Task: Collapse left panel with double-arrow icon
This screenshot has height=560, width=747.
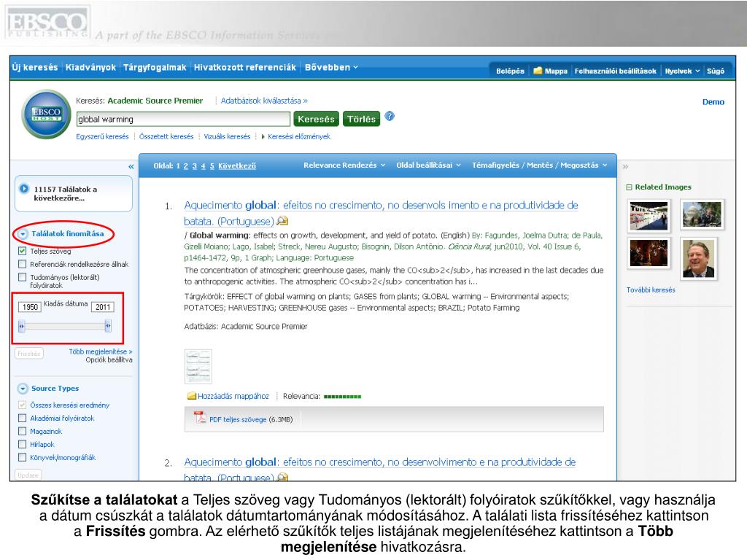Action: [x=131, y=167]
